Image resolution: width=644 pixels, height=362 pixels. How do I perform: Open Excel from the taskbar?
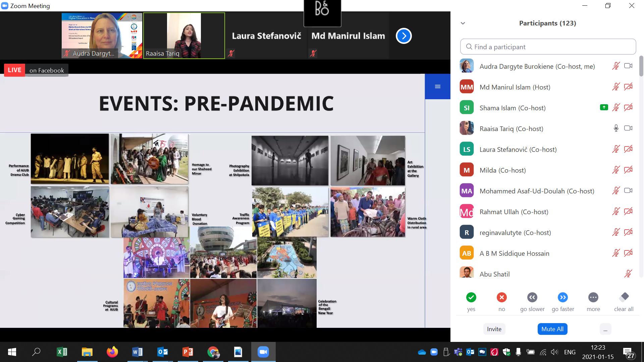point(62,352)
